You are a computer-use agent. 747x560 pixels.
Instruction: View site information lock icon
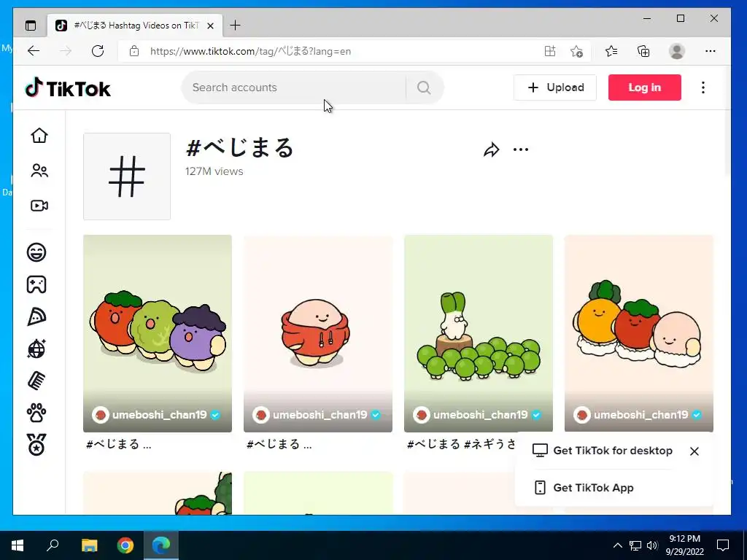[x=134, y=51]
